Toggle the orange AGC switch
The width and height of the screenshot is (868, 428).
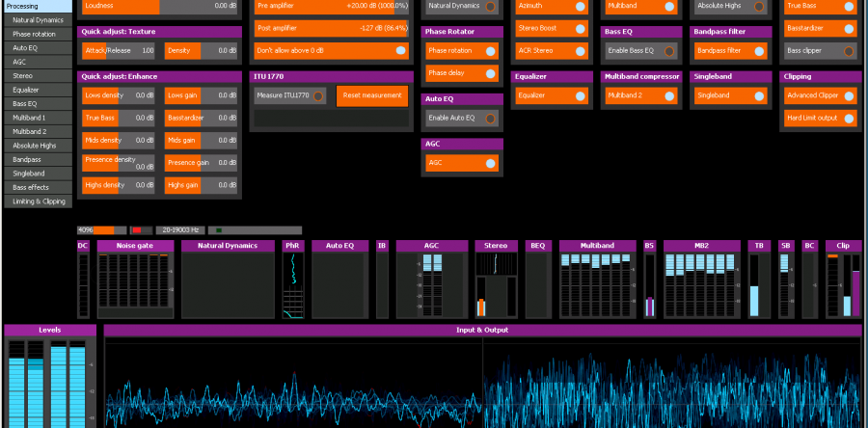(462, 163)
